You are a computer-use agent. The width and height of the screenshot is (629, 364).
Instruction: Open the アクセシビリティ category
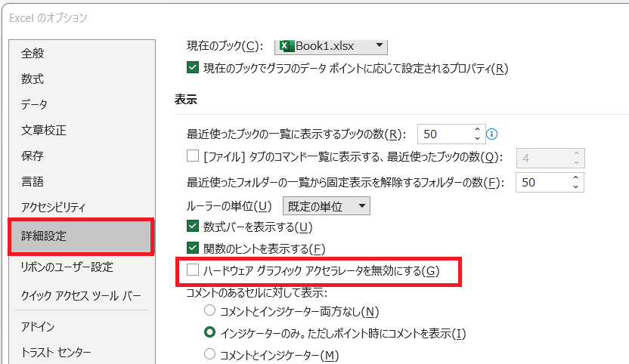(x=54, y=207)
